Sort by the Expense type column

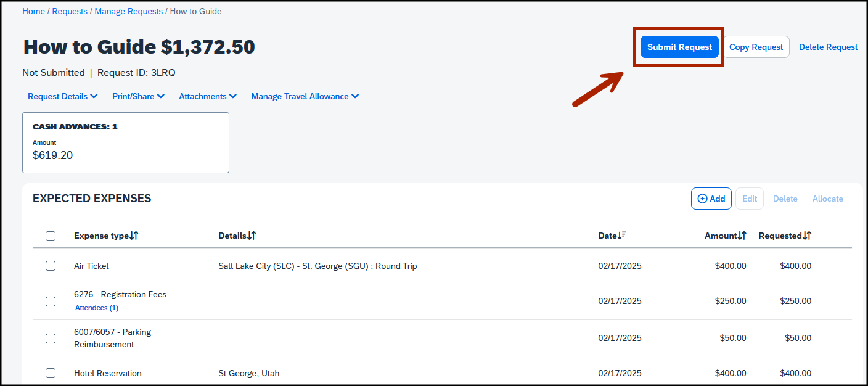106,236
